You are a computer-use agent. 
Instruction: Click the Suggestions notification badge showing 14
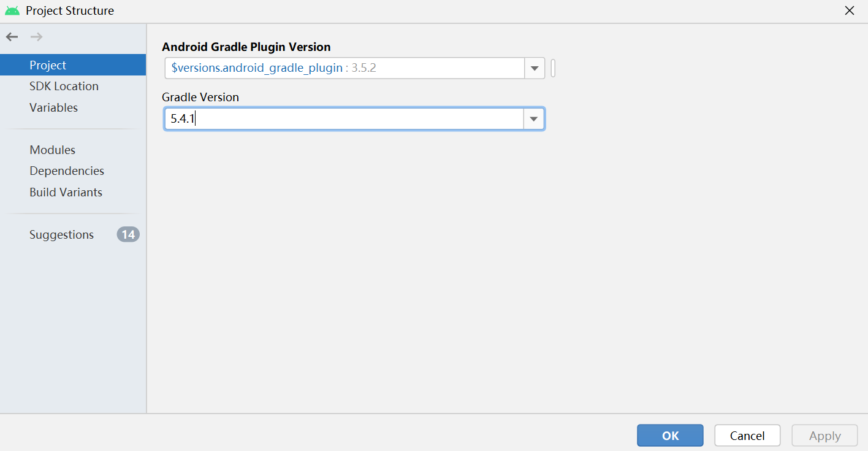pyautogui.click(x=128, y=234)
